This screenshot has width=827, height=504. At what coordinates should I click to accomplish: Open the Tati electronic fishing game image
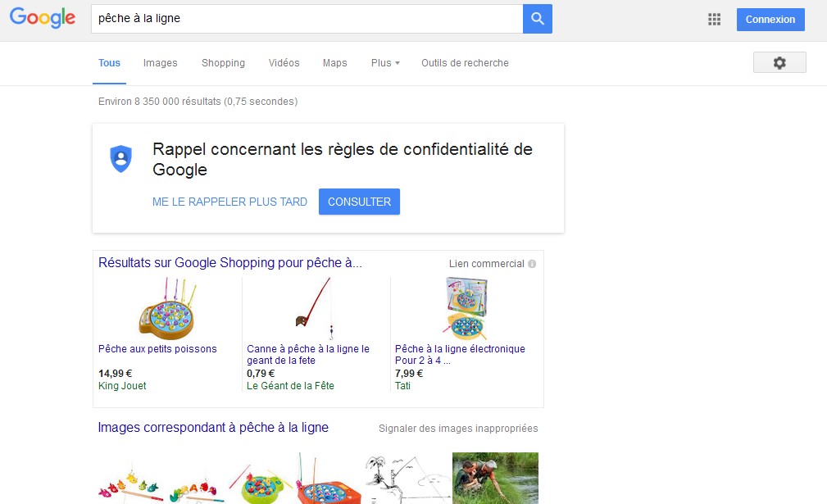pyautogui.click(x=463, y=309)
